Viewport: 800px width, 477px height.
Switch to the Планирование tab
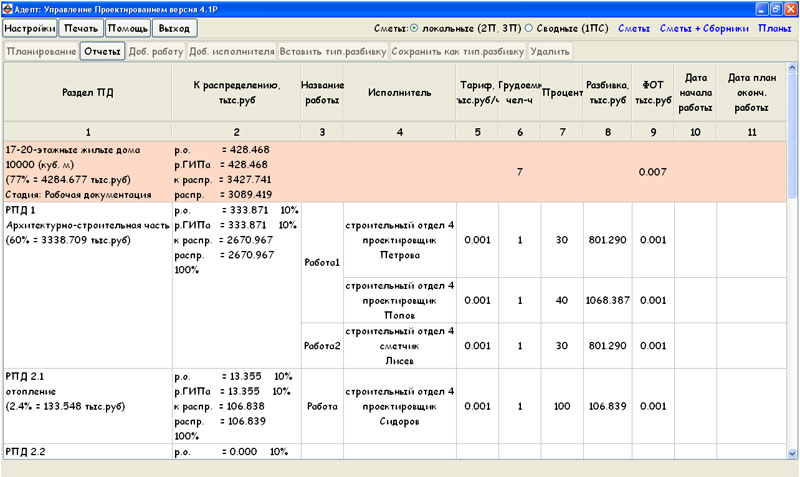[41, 50]
